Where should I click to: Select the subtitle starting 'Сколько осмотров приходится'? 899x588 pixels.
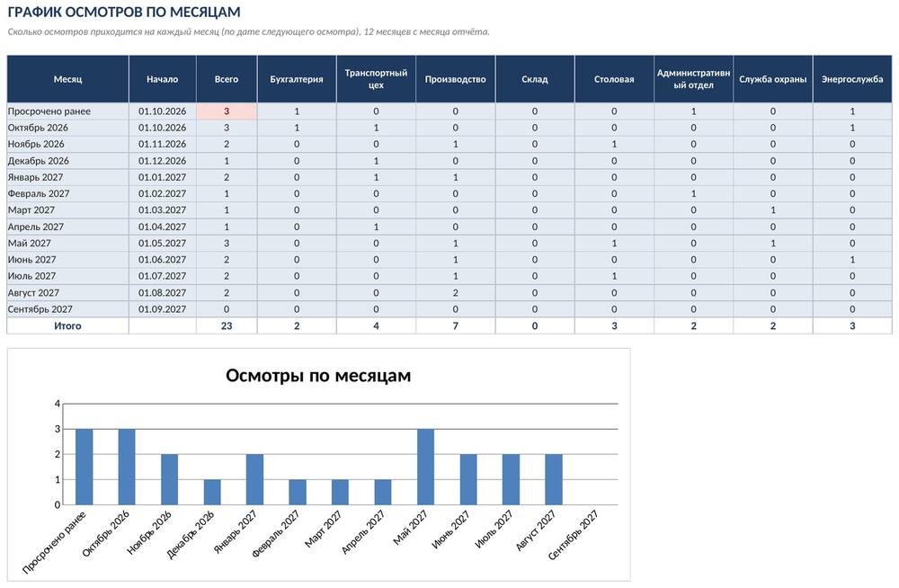coord(249,31)
